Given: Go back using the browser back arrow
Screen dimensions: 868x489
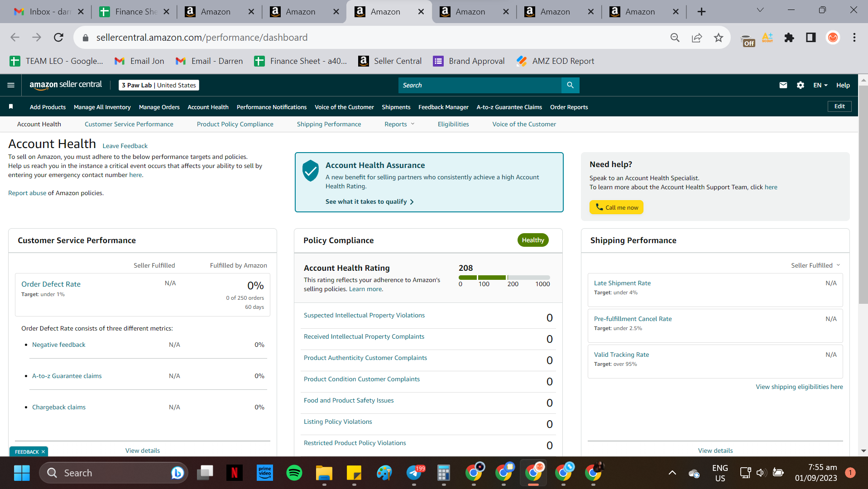Looking at the screenshot, I should (x=15, y=38).
